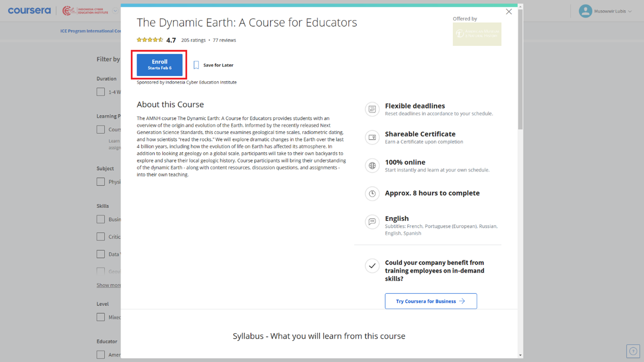Click the Sponsored by Indonesia Cyber Education Institute text

pos(186,82)
